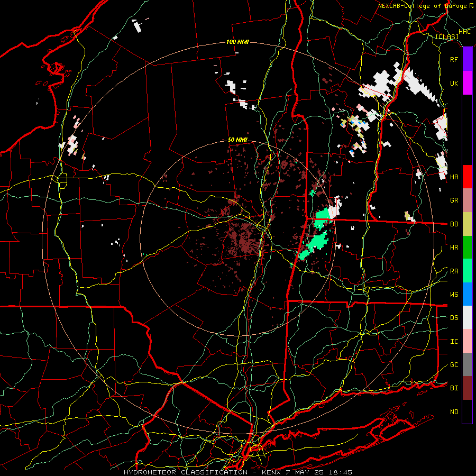Click the GR pinkish-brown legend swatch

click(467, 200)
